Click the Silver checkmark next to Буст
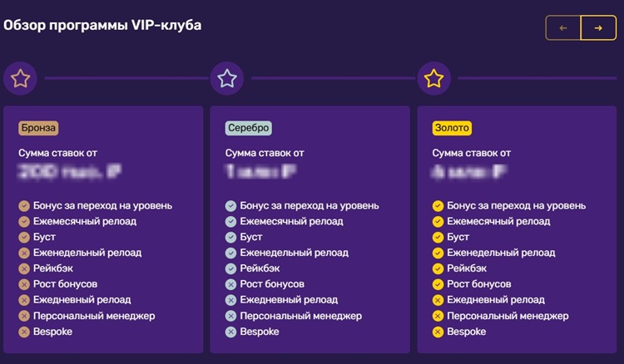The height and width of the screenshot is (364, 624). pyautogui.click(x=230, y=237)
